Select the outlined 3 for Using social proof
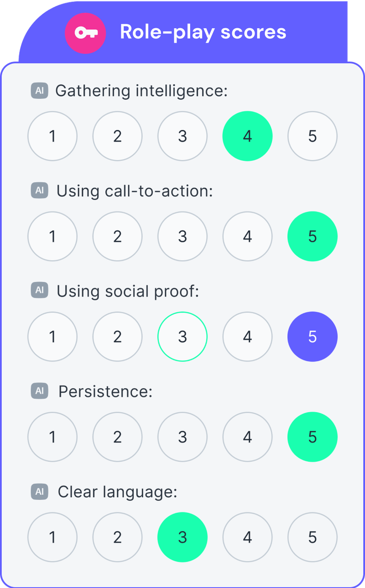Image resolution: width=365 pixels, height=588 pixels. (x=182, y=336)
